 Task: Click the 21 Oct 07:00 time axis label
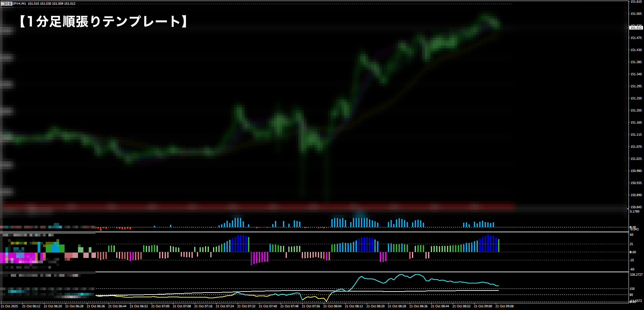point(160,306)
